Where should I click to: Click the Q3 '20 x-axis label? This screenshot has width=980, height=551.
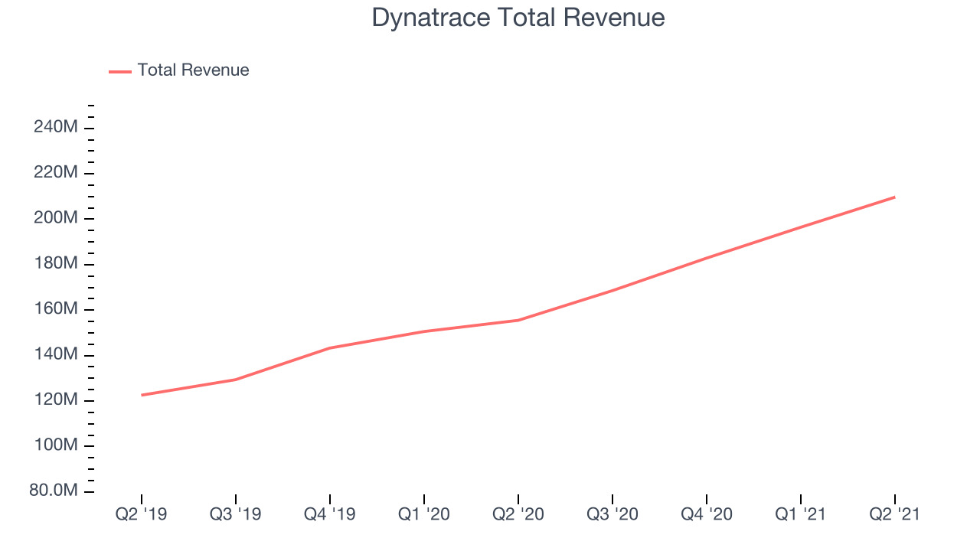pyautogui.click(x=612, y=514)
